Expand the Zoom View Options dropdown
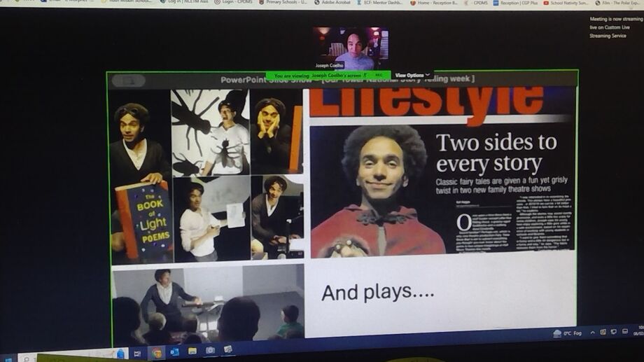Viewport: 644px width, 362px height. 412,75
